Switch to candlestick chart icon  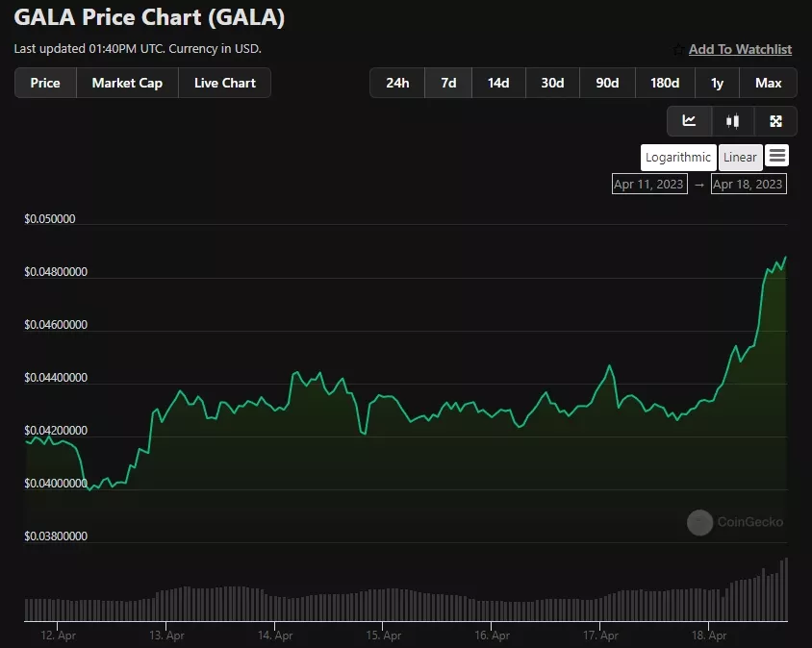733,121
